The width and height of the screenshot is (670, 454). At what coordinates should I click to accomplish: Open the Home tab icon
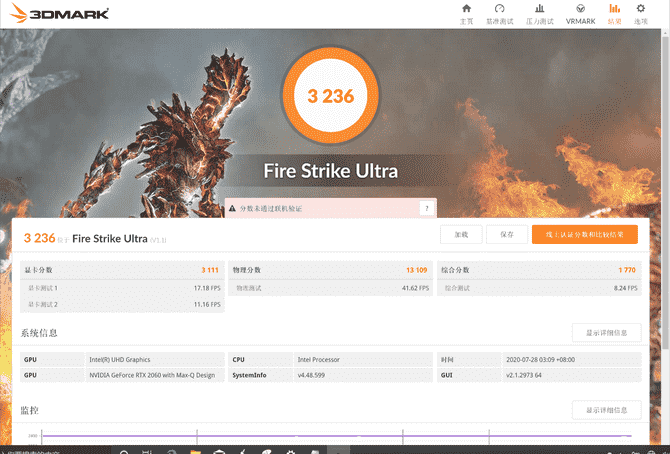(x=466, y=9)
